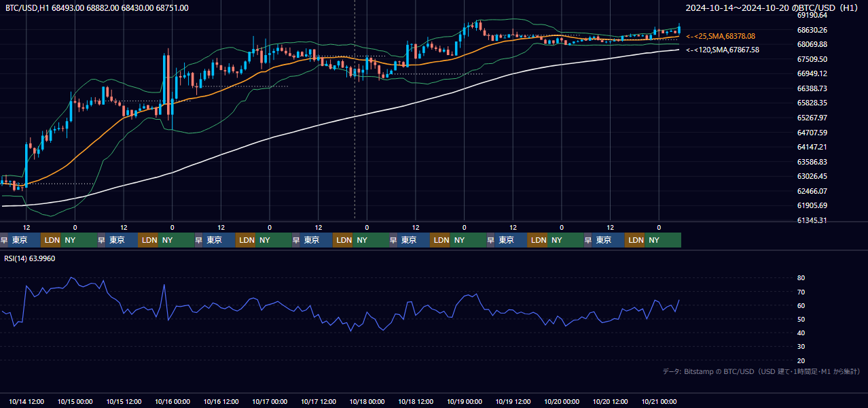
Task: Click the 10/16 00:00 date label
Action: point(172,402)
